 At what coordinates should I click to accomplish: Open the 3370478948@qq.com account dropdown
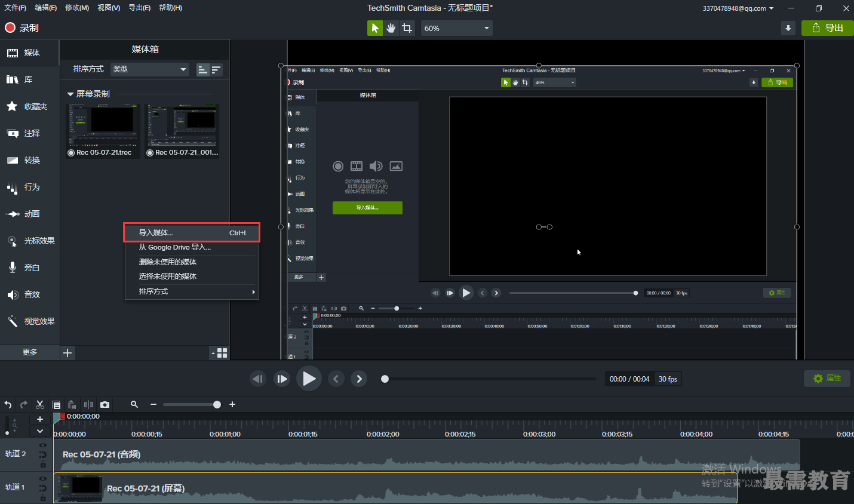tap(738, 8)
